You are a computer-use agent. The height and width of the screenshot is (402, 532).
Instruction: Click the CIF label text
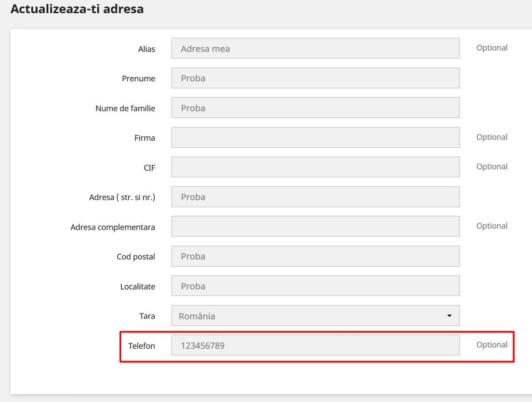[148, 168]
